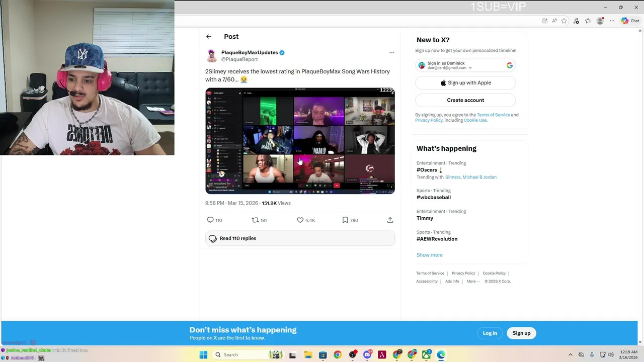Image resolution: width=644 pixels, height=362 pixels.
Task: Open Copilot Chat in Edge
Action: click(x=630, y=21)
